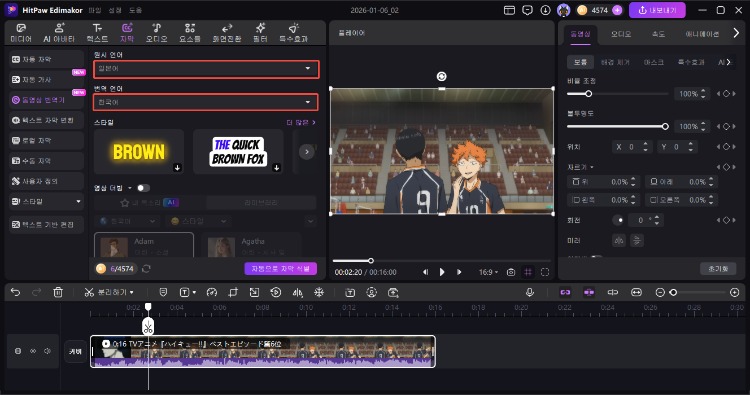The width and height of the screenshot is (750, 395).
Task: Mute the video track speaker icon
Action: coord(47,351)
